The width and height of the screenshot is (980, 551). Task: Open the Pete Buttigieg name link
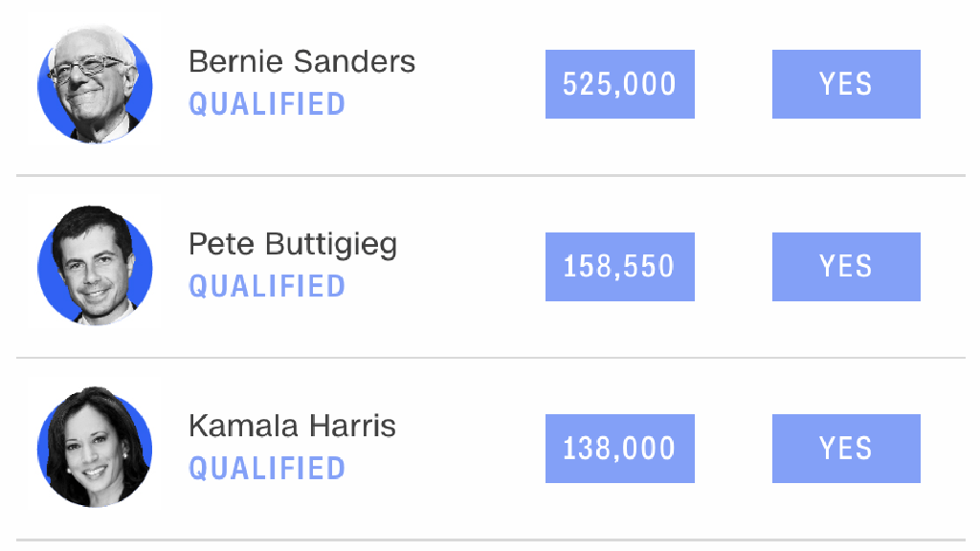point(293,245)
